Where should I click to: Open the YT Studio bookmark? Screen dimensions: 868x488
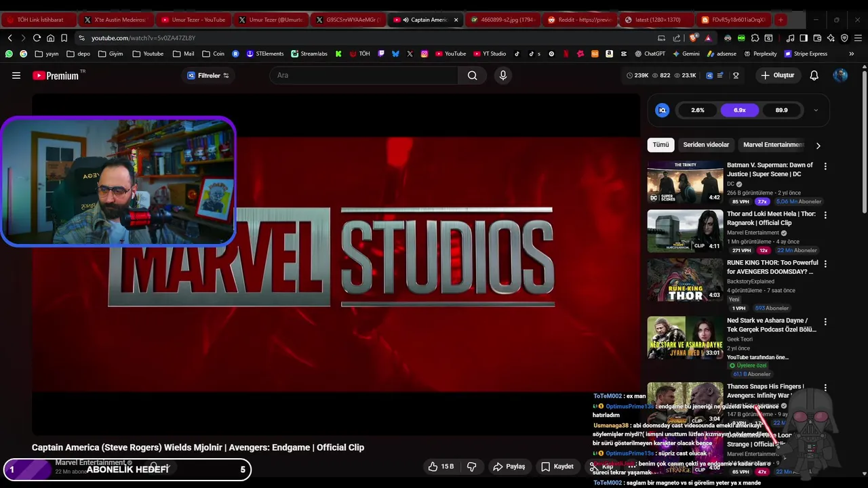coord(490,54)
